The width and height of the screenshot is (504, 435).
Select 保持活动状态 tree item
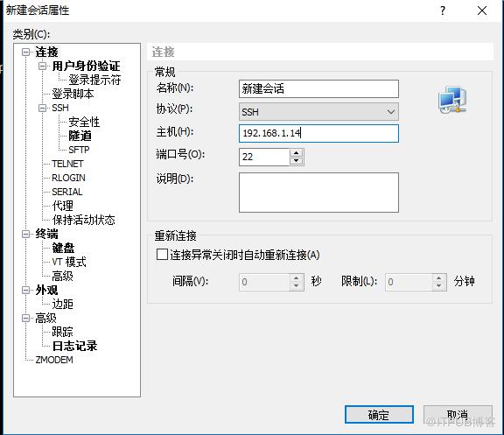[x=84, y=220]
